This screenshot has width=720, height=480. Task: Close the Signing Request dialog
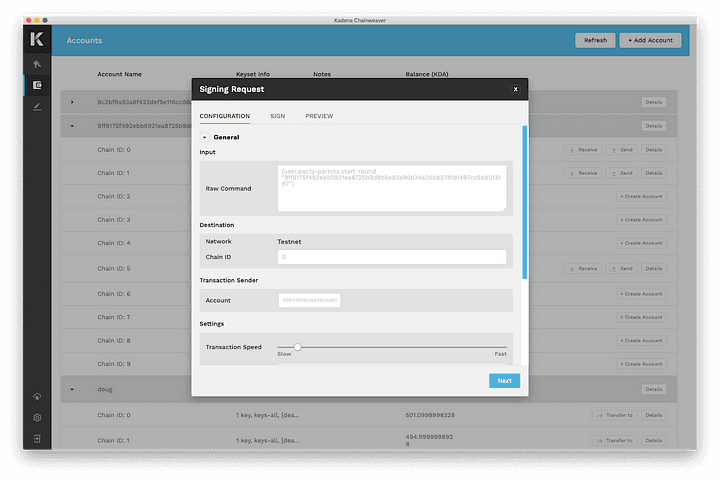(x=516, y=89)
